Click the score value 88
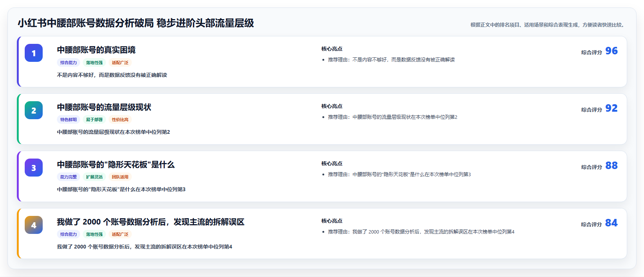The width and height of the screenshot is (644, 277). click(611, 165)
